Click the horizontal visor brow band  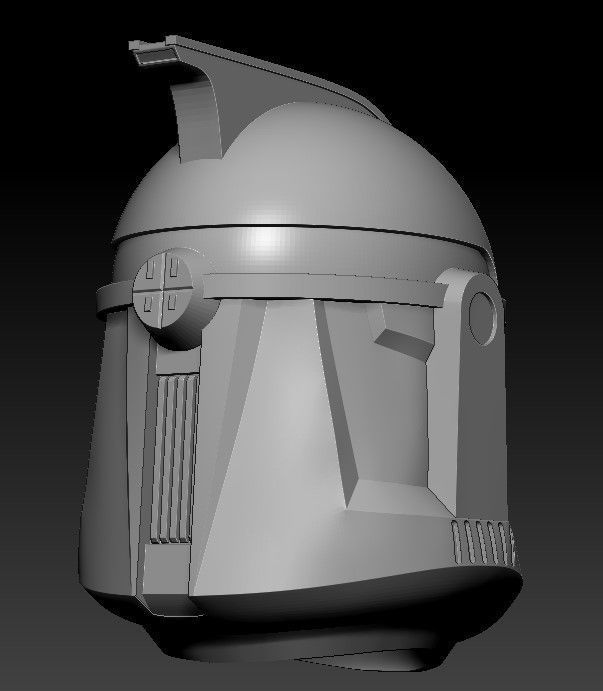click(x=324, y=289)
